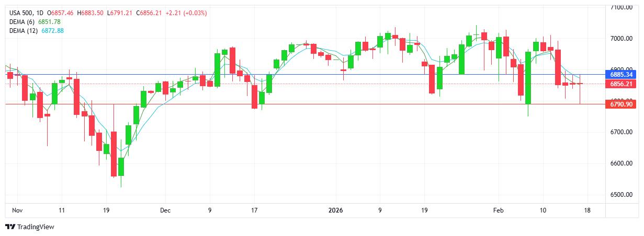Click the Feb label on time axis

[498, 211]
